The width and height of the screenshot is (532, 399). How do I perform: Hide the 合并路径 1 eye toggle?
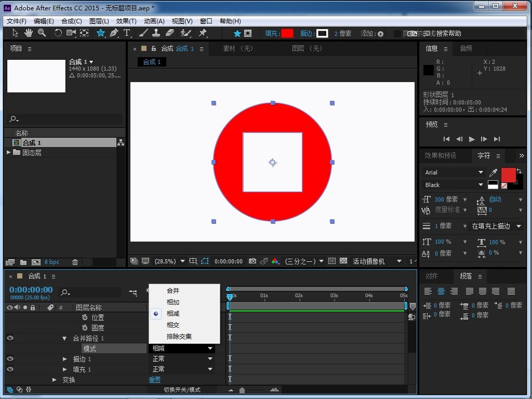click(x=10, y=338)
